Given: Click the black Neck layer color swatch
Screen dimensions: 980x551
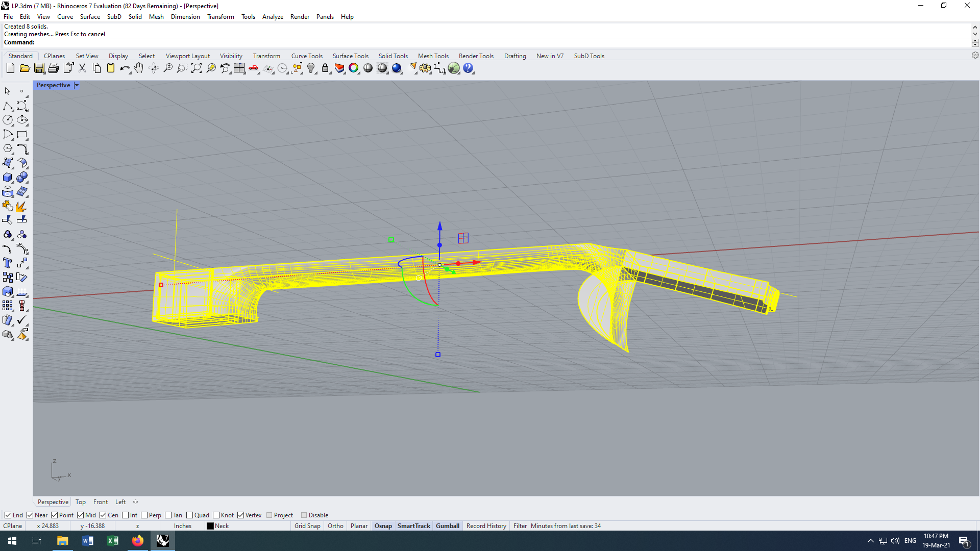Looking at the screenshot, I should 210,526.
